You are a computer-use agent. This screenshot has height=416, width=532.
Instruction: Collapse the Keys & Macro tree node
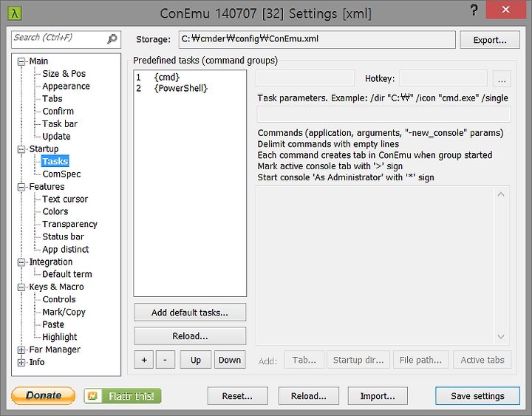coord(21,287)
